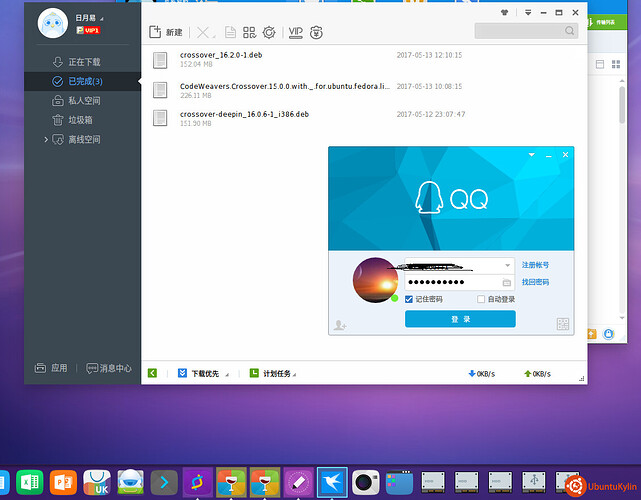Click the download speed 0KB/s indicator
The image size is (641, 500).
[x=482, y=374]
